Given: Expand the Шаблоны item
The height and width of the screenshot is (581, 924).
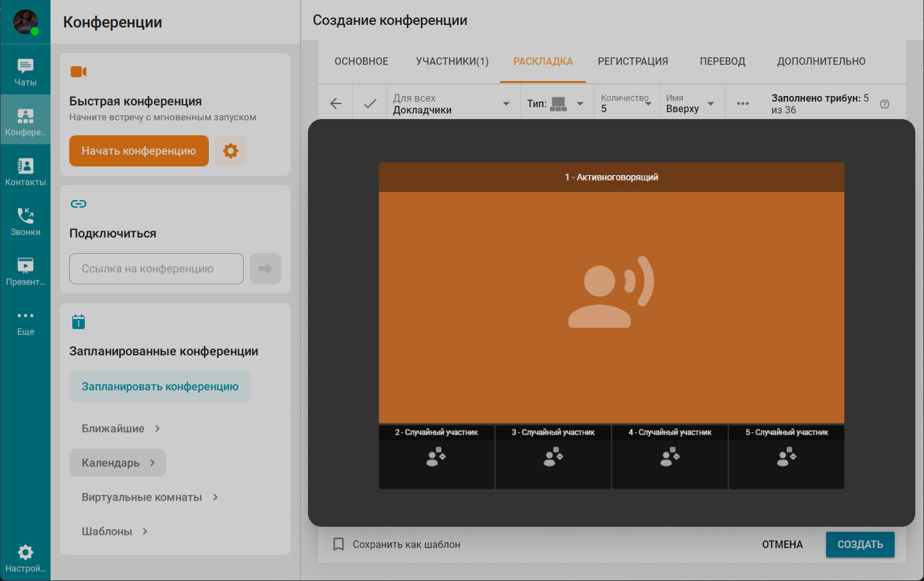Looking at the screenshot, I should tap(115, 531).
